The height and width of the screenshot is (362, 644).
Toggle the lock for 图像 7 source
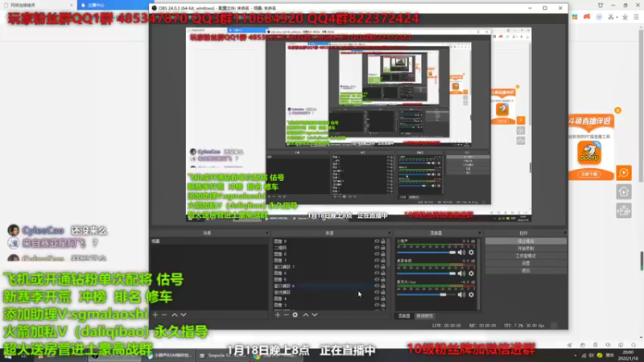[383, 260]
